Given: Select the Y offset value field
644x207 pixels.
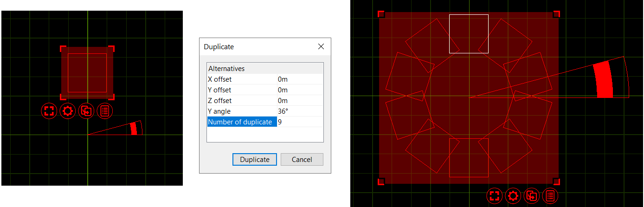Looking at the screenshot, I should click(299, 90).
